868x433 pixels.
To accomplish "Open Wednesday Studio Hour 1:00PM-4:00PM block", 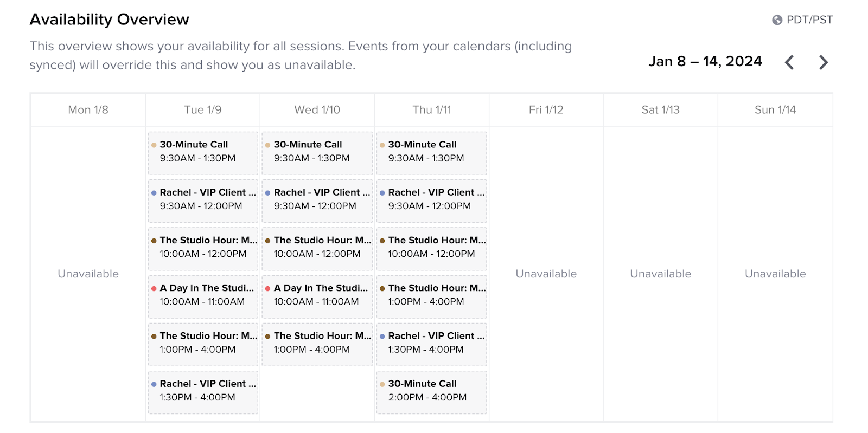I will (x=317, y=344).
